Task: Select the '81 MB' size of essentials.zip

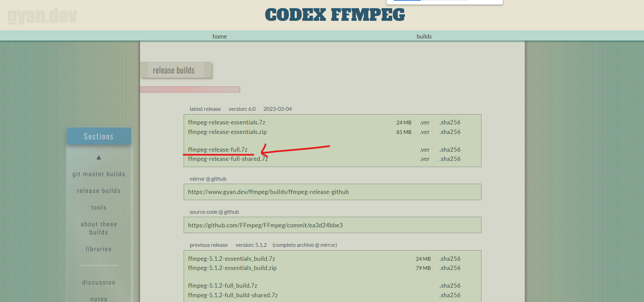Action: click(x=404, y=132)
